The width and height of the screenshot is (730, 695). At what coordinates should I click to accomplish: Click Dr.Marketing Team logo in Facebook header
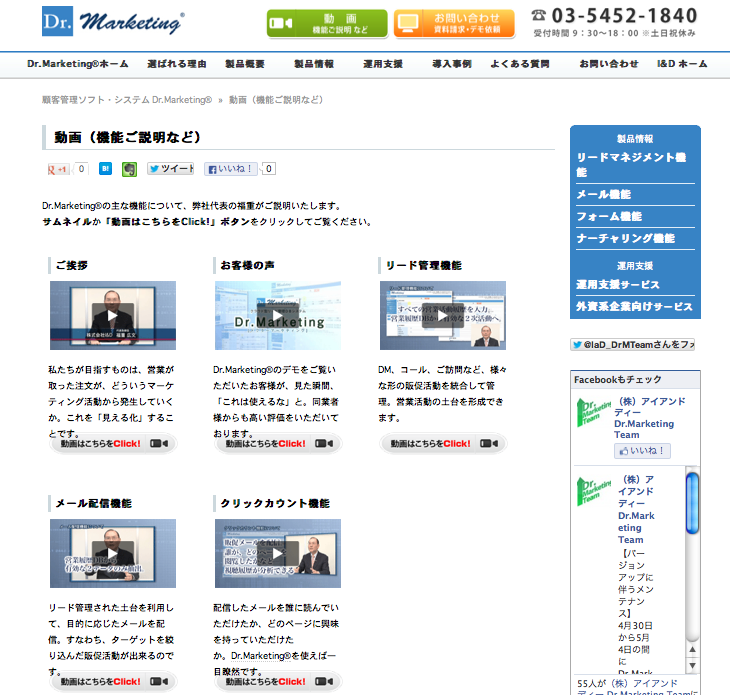[593, 412]
